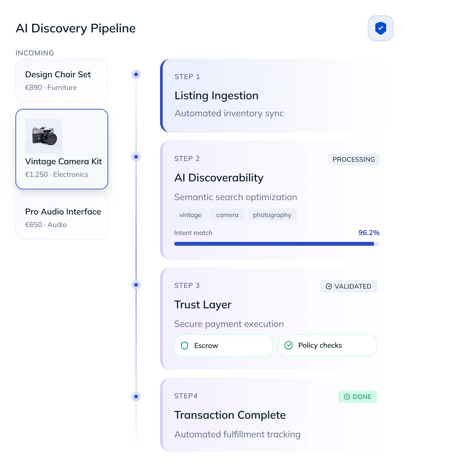This screenshot has height=467, width=476.
Task: Click the 'Intent match' label
Action: click(x=193, y=233)
